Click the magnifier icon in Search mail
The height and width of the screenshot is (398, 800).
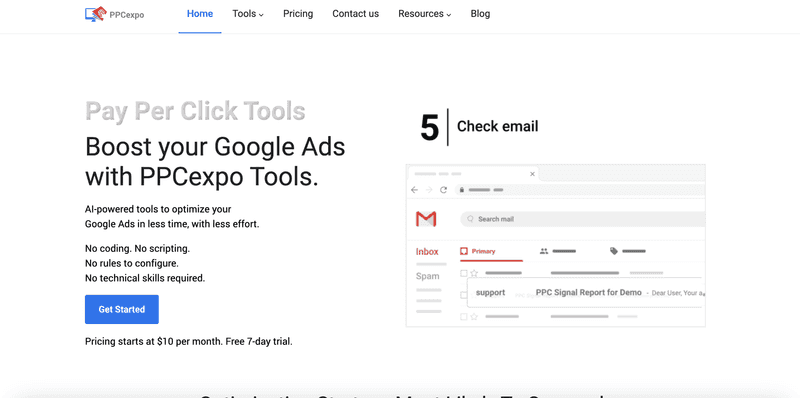tap(471, 219)
